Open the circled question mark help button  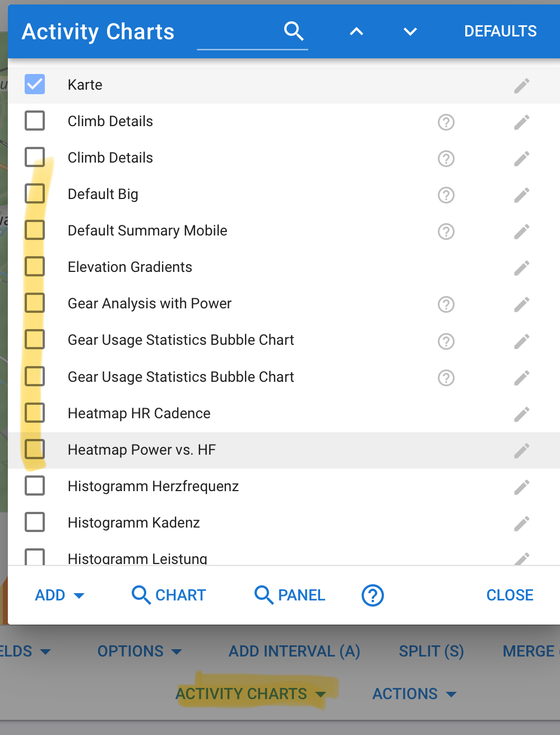pos(373,595)
